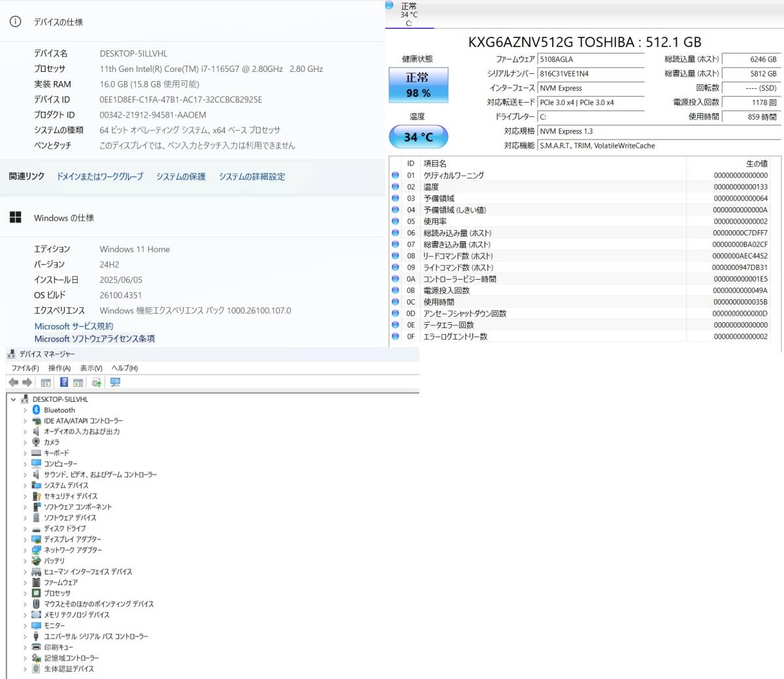Click the セキュリティ デバイス icon
This screenshot has width=784, height=679.
pos(36,496)
